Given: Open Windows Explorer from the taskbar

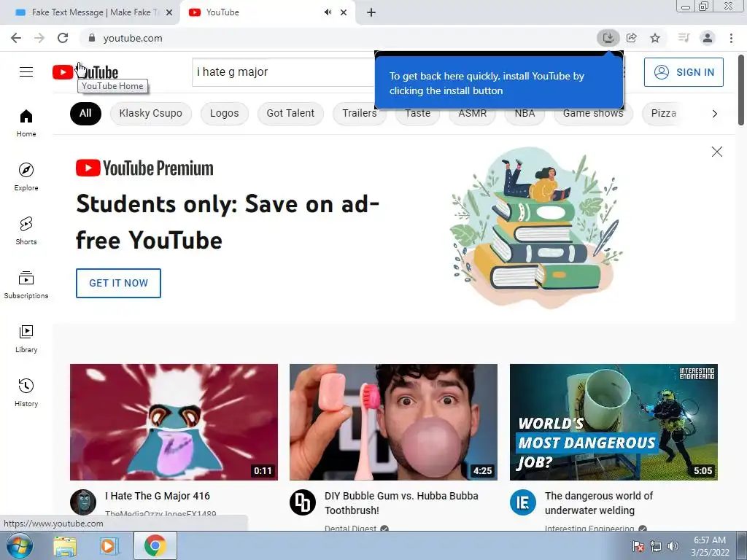Looking at the screenshot, I should (64, 546).
